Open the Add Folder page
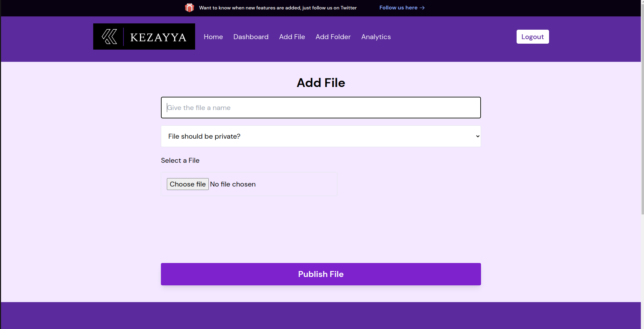This screenshot has height=329, width=644. (x=333, y=37)
